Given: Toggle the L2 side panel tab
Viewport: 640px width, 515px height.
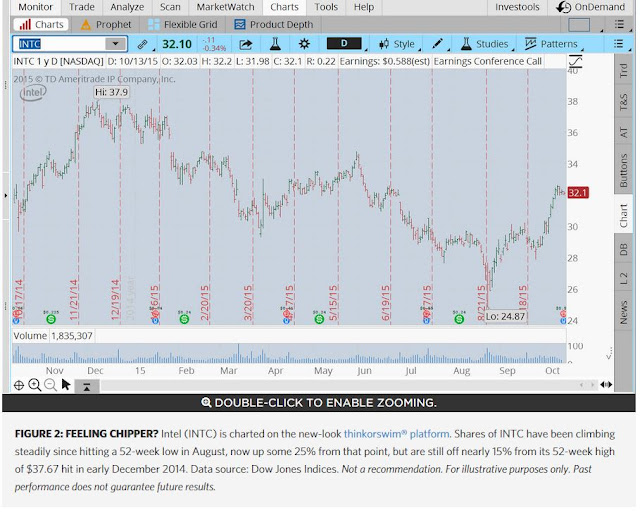Looking at the screenshot, I should point(623,278).
